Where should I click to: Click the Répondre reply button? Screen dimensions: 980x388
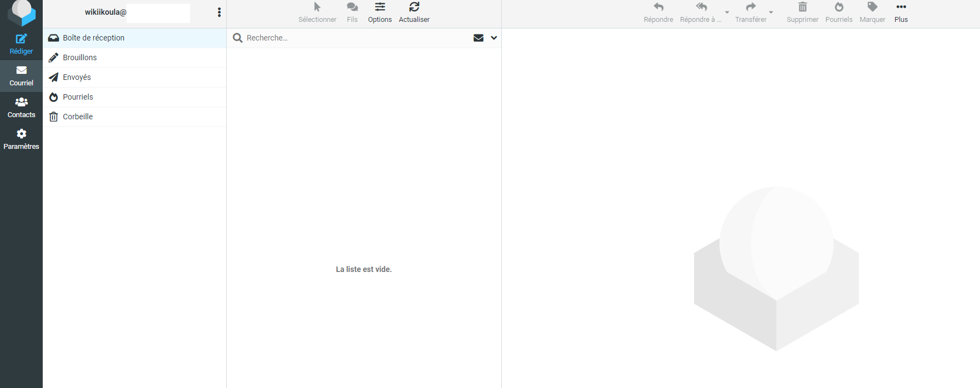[x=658, y=13]
